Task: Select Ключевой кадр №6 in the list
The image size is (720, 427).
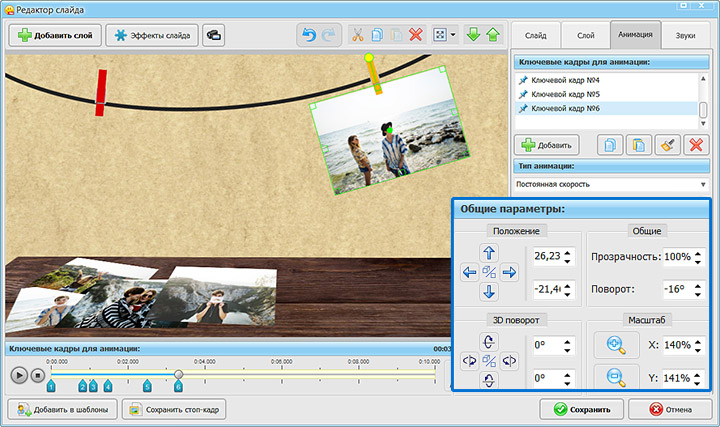Action: pos(606,108)
